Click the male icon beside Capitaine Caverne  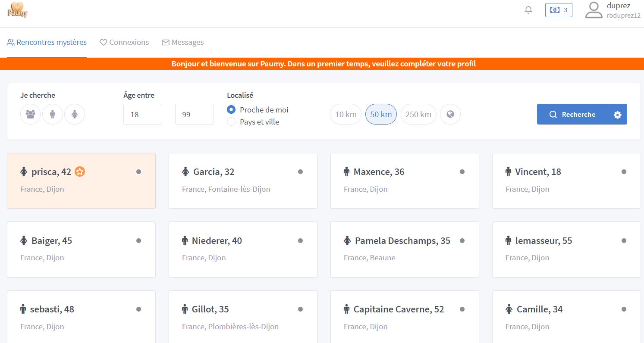[346, 309]
